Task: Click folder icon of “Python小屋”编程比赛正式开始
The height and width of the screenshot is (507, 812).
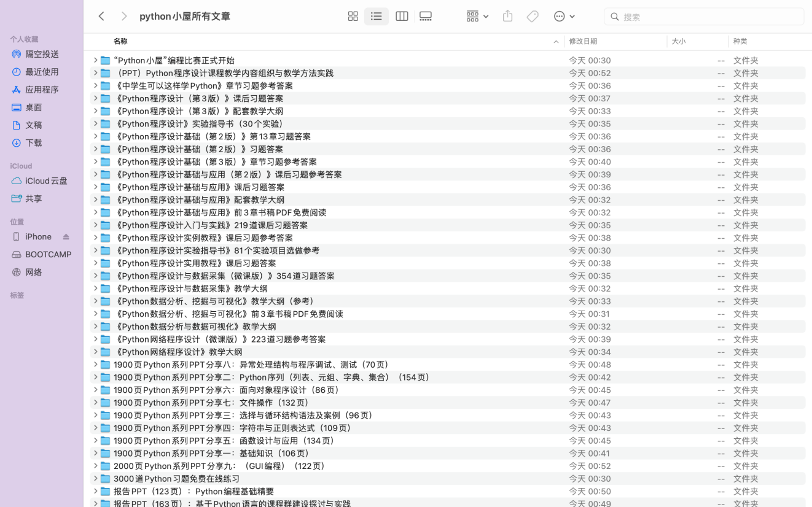Action: tap(106, 60)
